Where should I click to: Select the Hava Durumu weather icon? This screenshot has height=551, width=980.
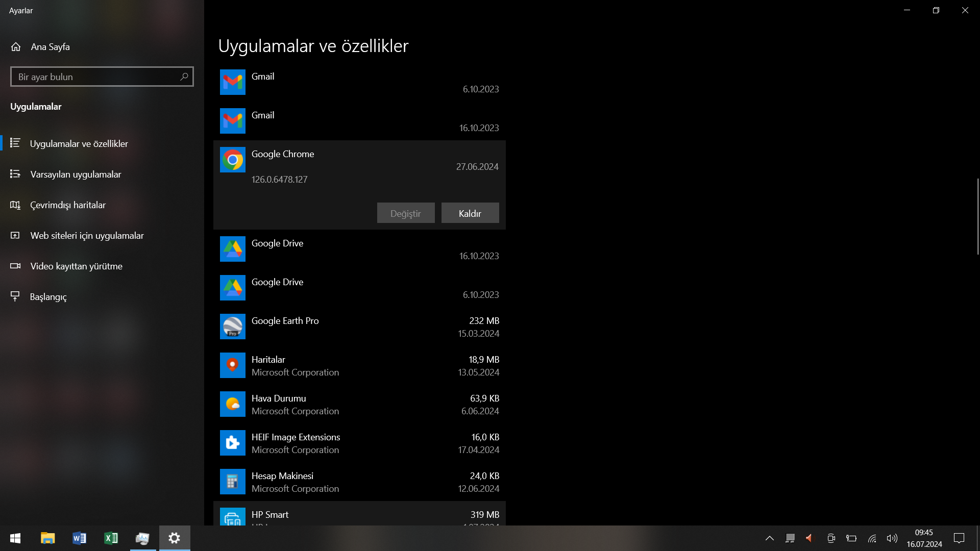pyautogui.click(x=232, y=404)
